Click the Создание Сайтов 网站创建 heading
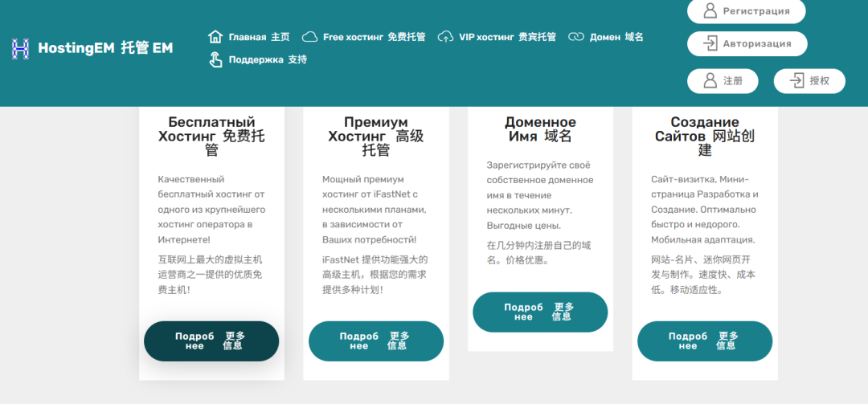The width and height of the screenshot is (868, 404). pyautogui.click(x=705, y=137)
